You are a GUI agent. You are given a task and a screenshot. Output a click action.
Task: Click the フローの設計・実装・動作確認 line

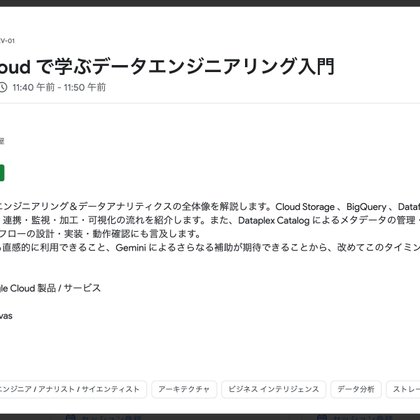coord(100,234)
